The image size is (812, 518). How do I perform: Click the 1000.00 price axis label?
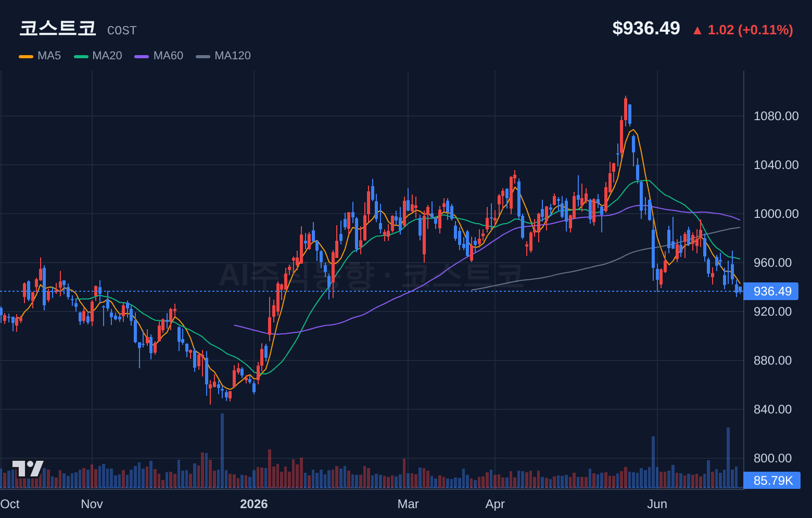click(776, 214)
